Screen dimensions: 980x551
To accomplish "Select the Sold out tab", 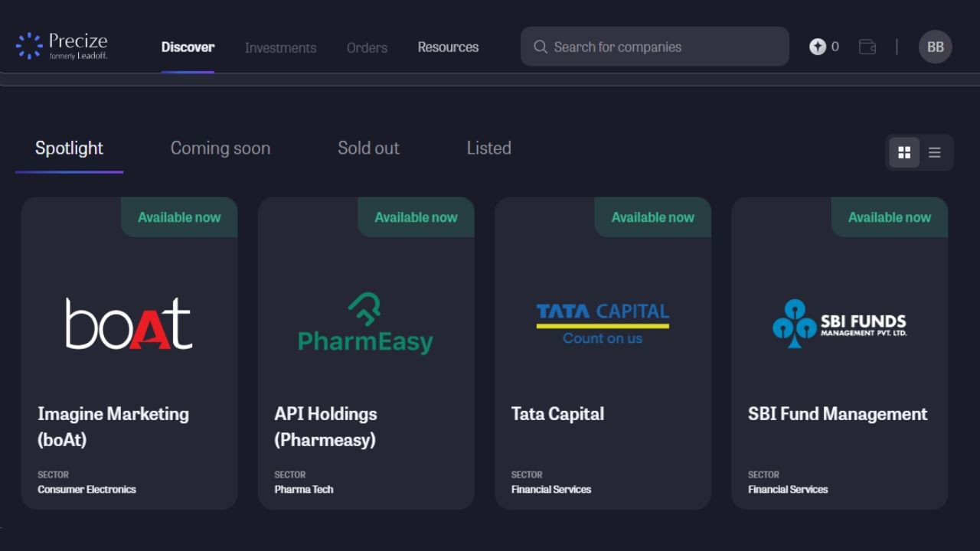I will click(x=368, y=148).
